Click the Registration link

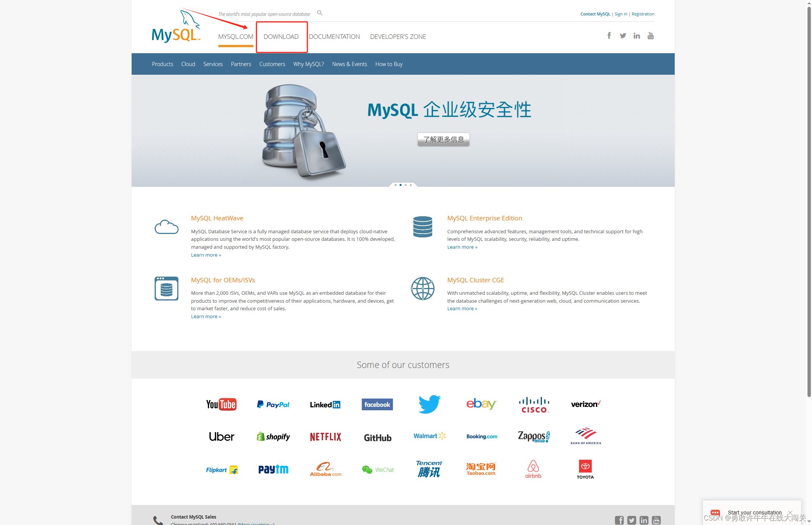[x=643, y=14]
